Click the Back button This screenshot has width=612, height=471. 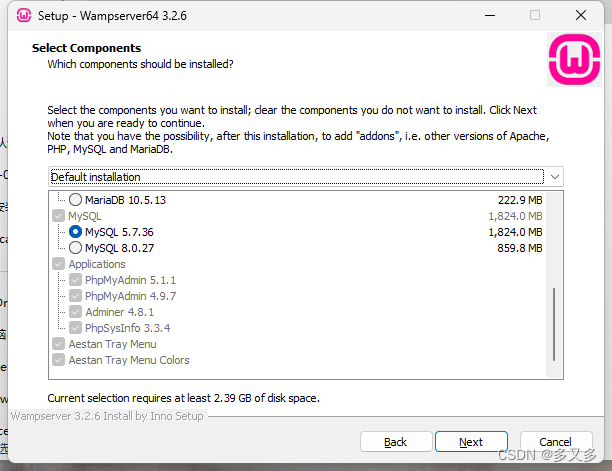[396, 442]
